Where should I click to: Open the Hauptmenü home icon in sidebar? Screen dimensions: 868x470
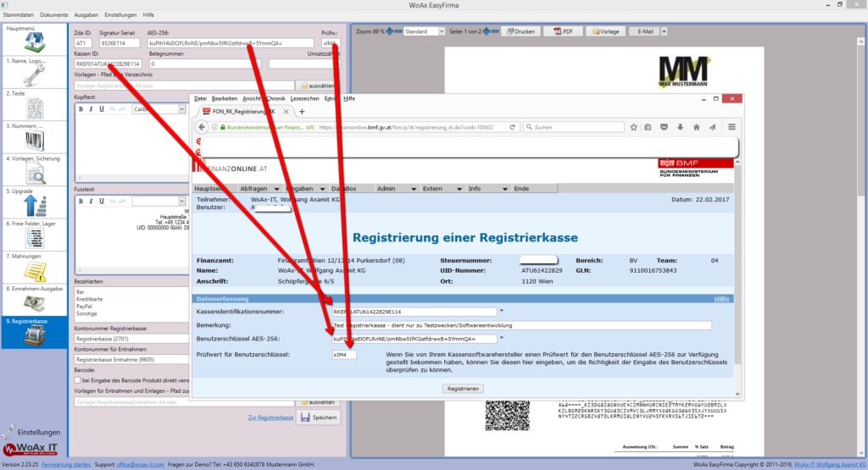pos(34,41)
